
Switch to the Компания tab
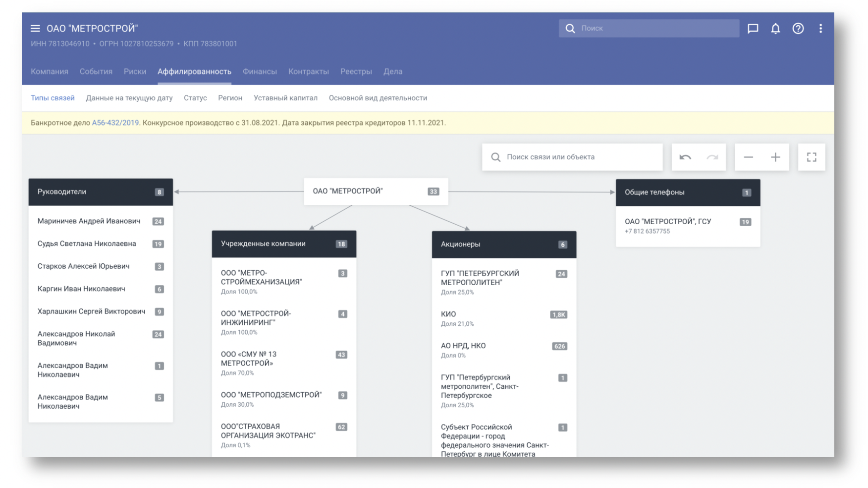pyautogui.click(x=50, y=71)
